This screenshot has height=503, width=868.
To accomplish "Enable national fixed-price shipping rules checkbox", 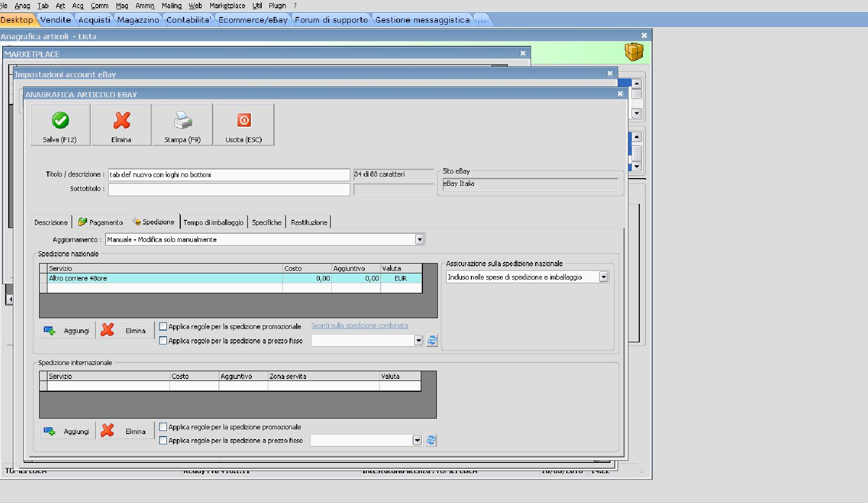I will pos(163,340).
